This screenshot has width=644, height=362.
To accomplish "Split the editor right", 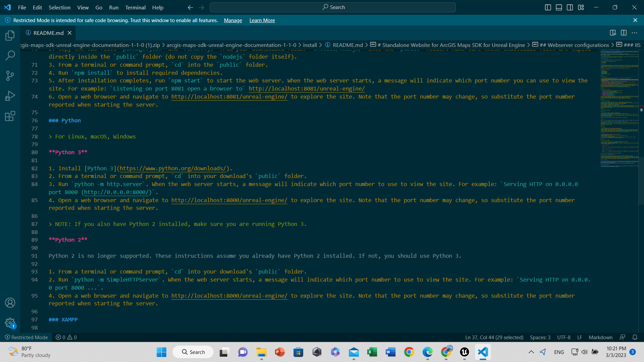I will tap(624, 33).
